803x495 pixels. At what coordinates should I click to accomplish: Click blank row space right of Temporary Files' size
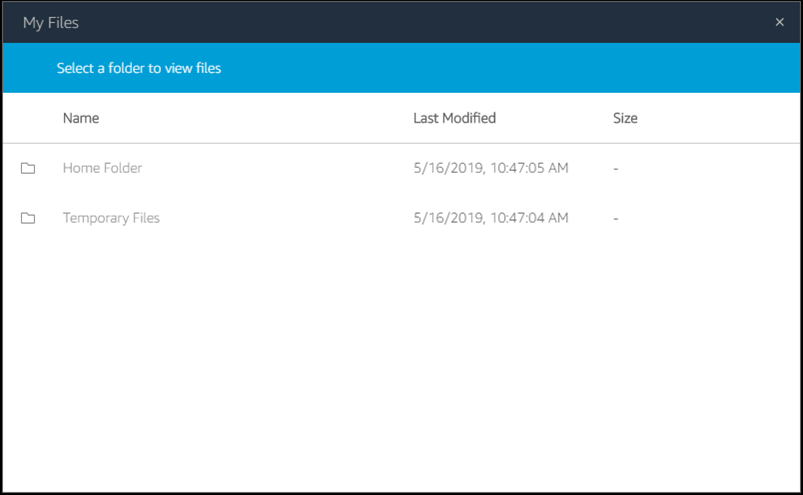click(720, 218)
